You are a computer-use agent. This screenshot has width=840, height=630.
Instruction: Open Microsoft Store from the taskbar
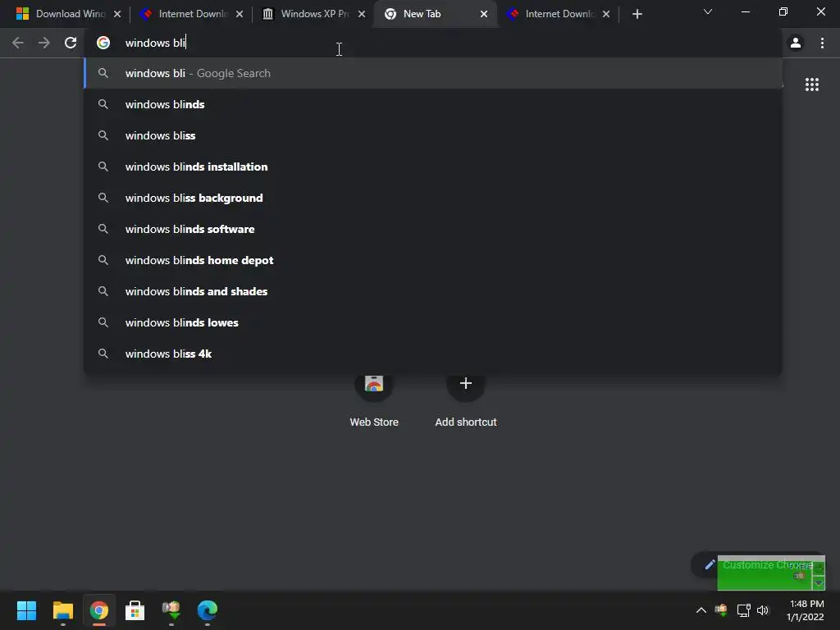pos(135,610)
